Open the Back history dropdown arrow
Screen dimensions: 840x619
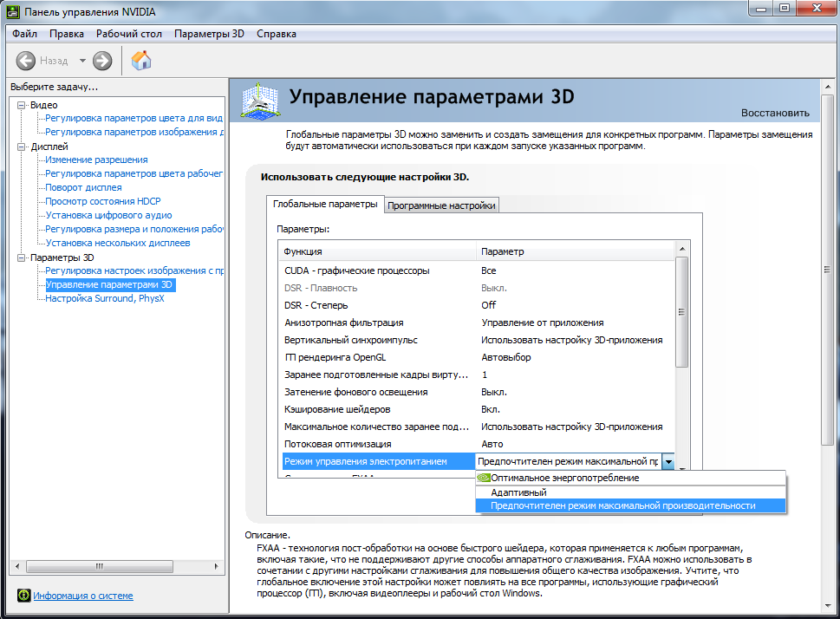click(82, 61)
